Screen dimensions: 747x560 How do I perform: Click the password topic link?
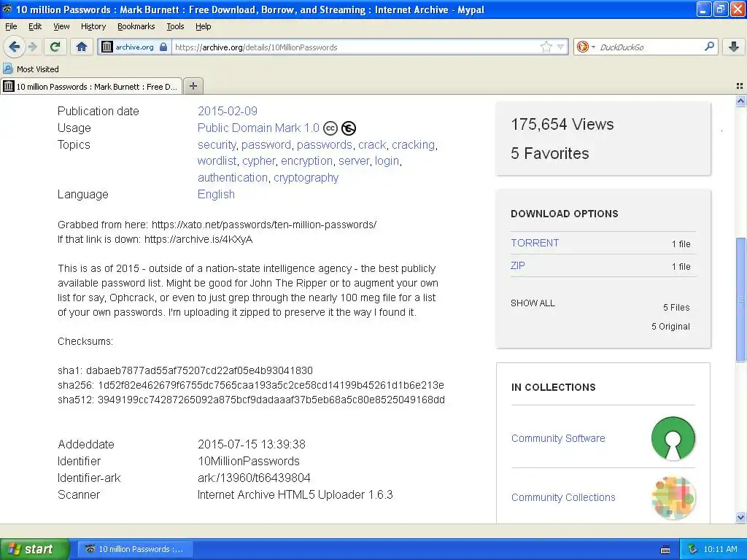click(266, 144)
